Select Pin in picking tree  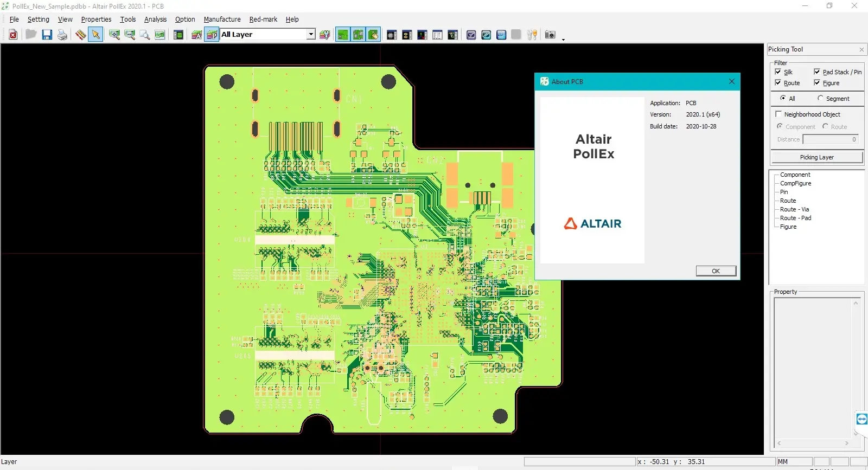(784, 192)
